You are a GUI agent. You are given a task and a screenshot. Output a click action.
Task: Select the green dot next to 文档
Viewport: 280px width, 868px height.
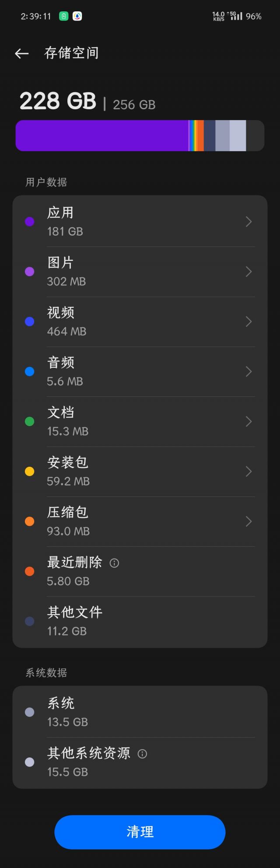click(29, 421)
